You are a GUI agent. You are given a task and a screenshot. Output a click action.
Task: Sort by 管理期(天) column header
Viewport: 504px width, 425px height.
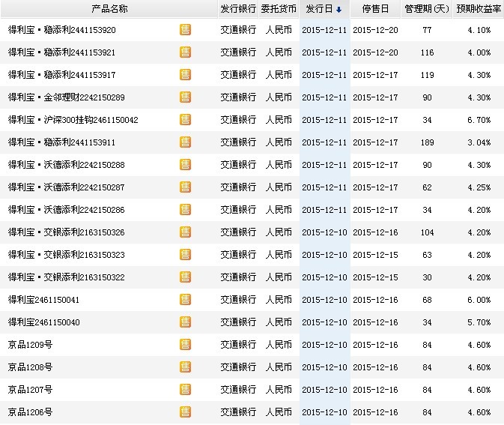[x=427, y=9]
